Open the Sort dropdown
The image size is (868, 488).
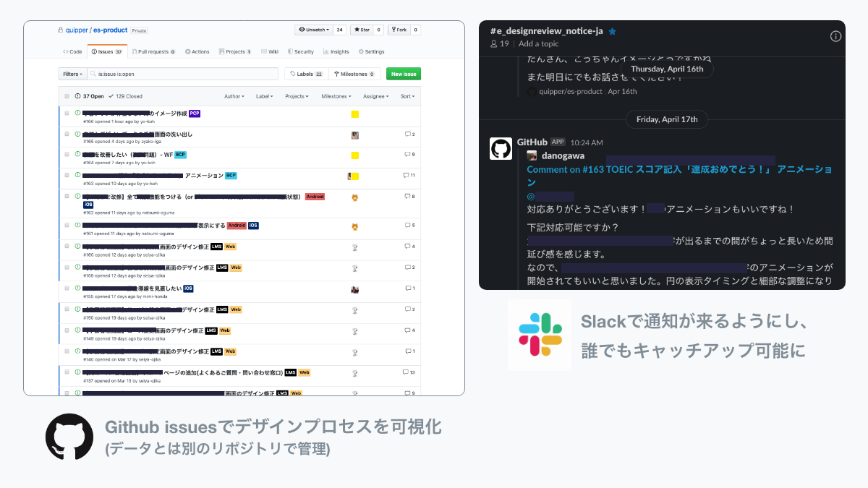pyautogui.click(x=407, y=96)
